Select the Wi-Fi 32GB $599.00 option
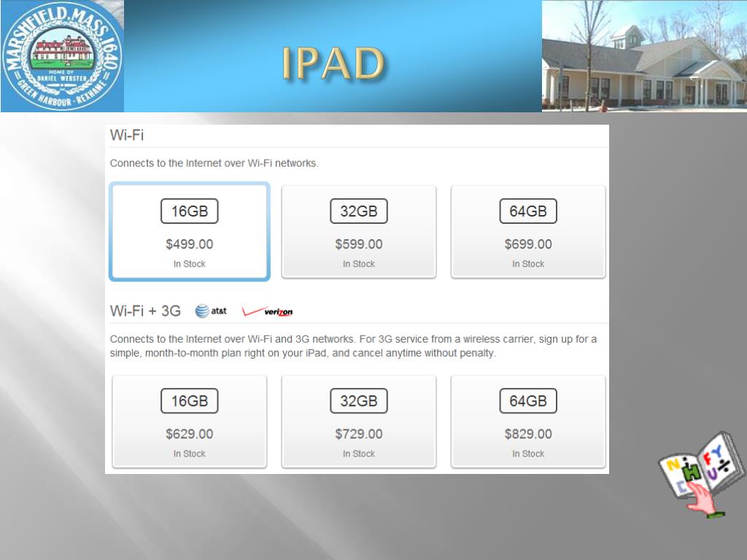747x560 pixels. click(359, 231)
